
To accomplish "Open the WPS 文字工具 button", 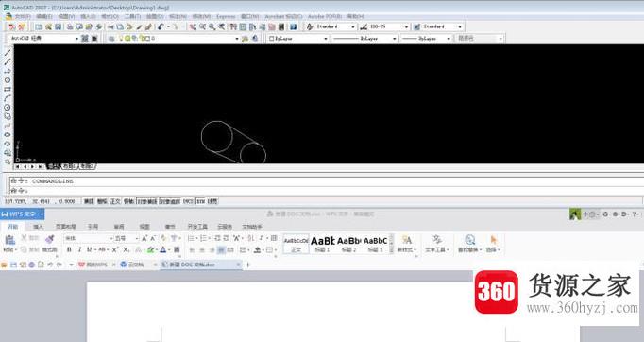I will click(x=437, y=244).
